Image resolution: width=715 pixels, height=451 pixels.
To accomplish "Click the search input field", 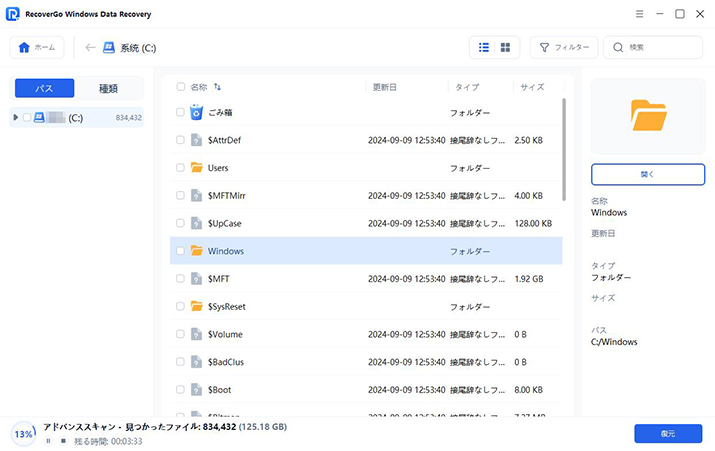I will tap(653, 47).
